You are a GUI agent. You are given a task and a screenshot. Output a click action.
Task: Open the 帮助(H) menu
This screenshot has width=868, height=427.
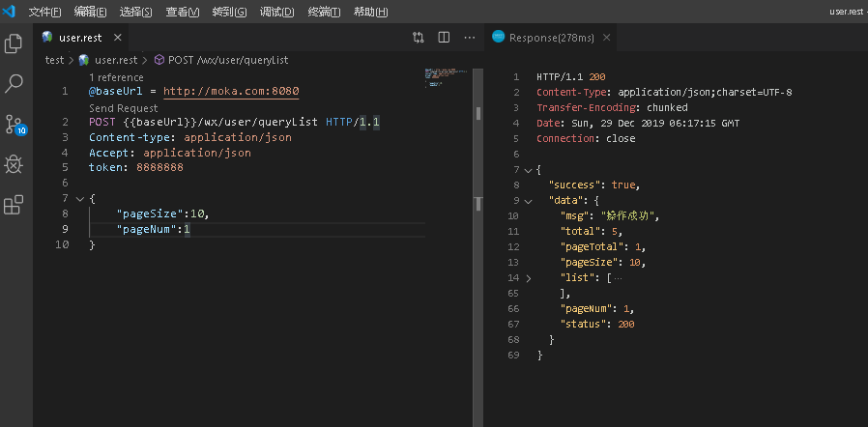point(371,12)
